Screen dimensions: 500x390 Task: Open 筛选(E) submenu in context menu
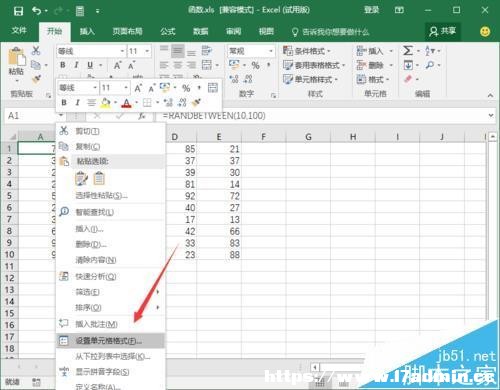[110, 292]
